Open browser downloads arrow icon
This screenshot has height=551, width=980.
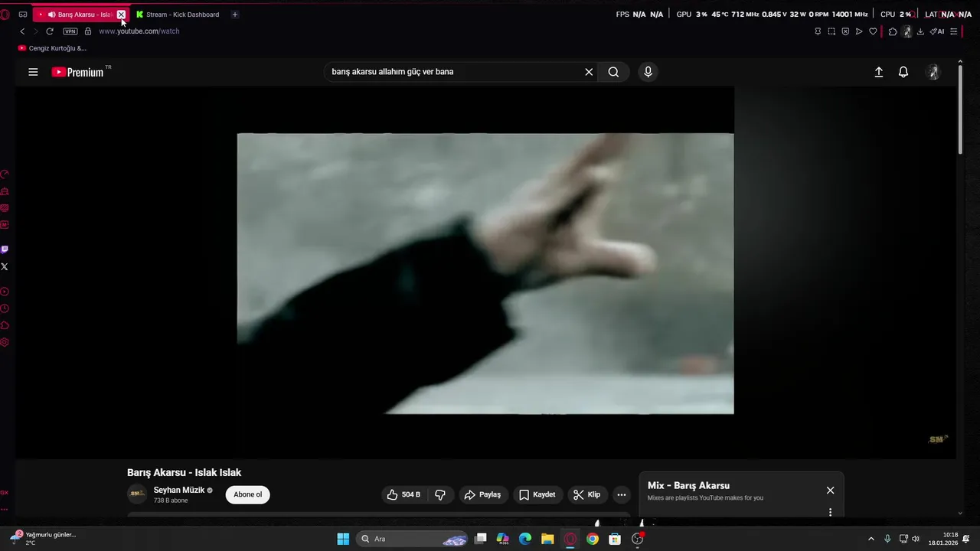click(x=920, y=31)
